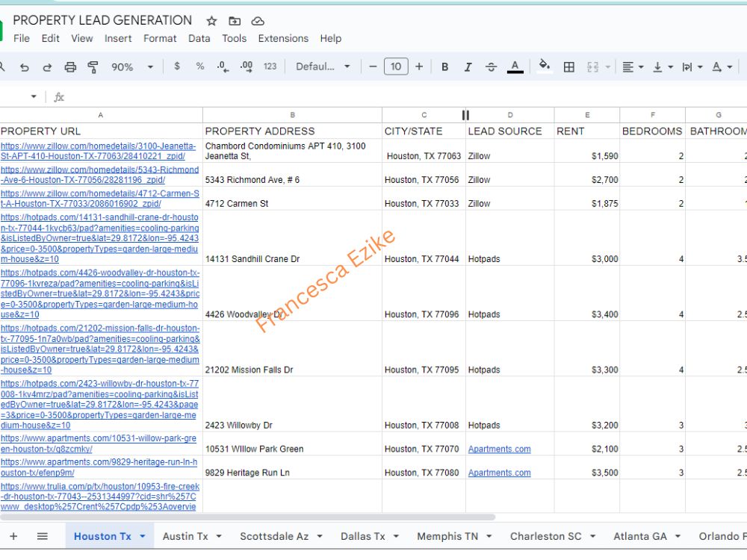Open the Extensions menu

pos(283,39)
